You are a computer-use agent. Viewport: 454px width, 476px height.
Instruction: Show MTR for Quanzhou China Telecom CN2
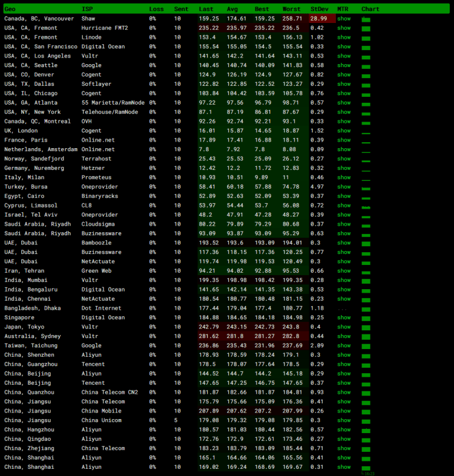344,392
